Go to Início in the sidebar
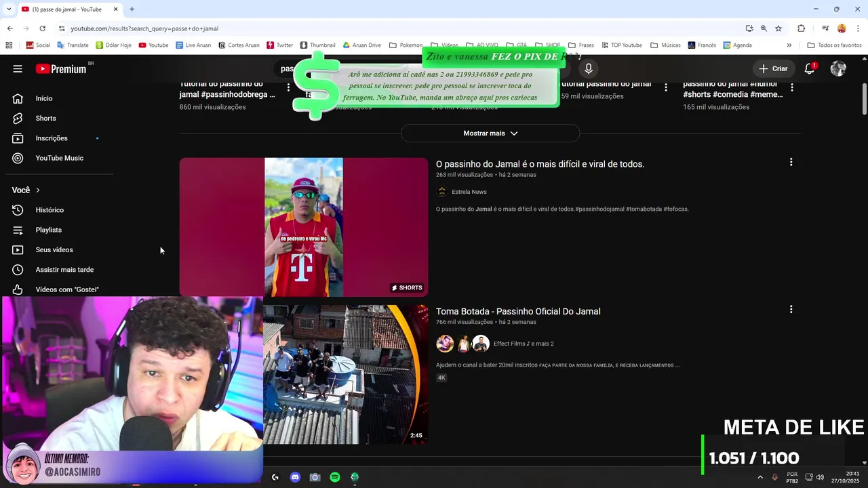This screenshot has width=868, height=488. click(43, 98)
